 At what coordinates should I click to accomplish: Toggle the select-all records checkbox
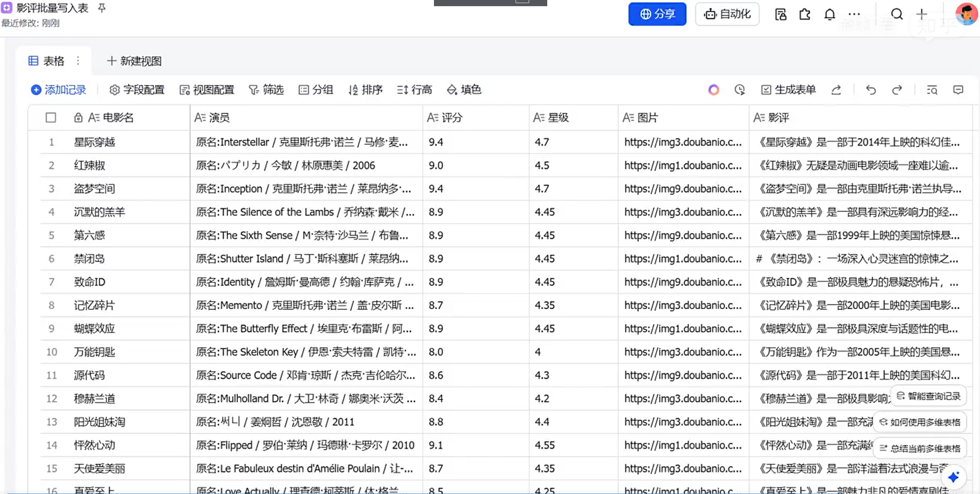pyautogui.click(x=51, y=118)
